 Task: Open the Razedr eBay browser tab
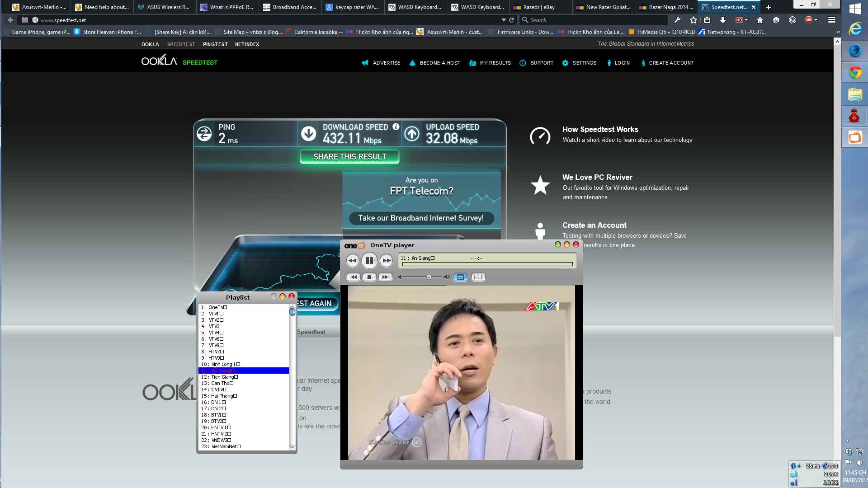click(x=540, y=7)
